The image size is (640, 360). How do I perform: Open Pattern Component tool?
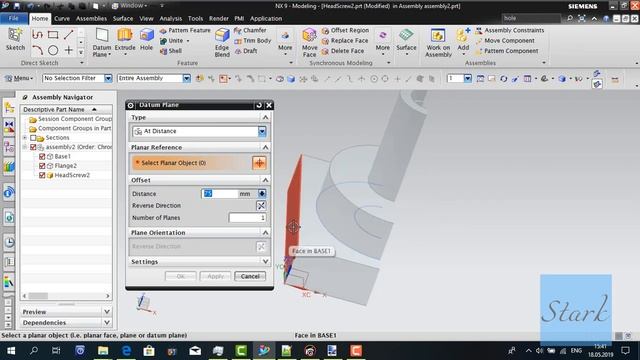[507, 51]
